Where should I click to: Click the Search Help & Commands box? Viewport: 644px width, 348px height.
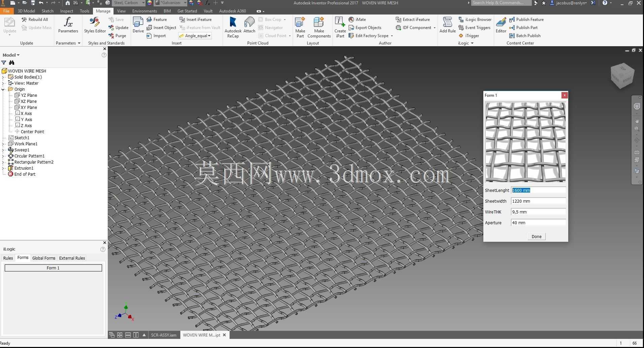pyautogui.click(x=501, y=3)
